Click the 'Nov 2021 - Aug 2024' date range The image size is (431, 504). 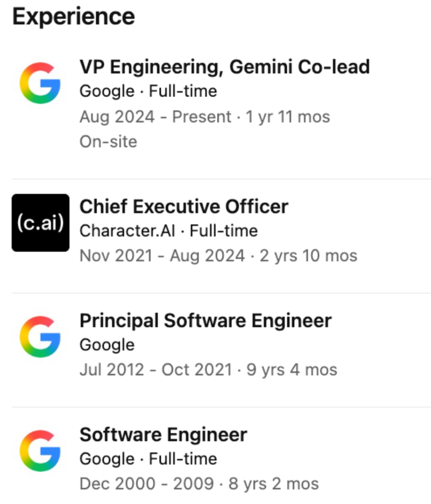[x=162, y=256]
